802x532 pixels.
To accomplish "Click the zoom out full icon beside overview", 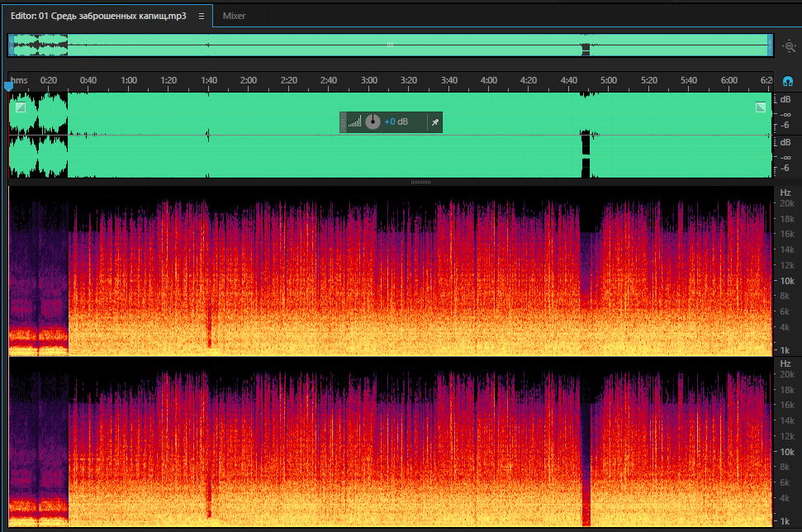I will [790, 46].
